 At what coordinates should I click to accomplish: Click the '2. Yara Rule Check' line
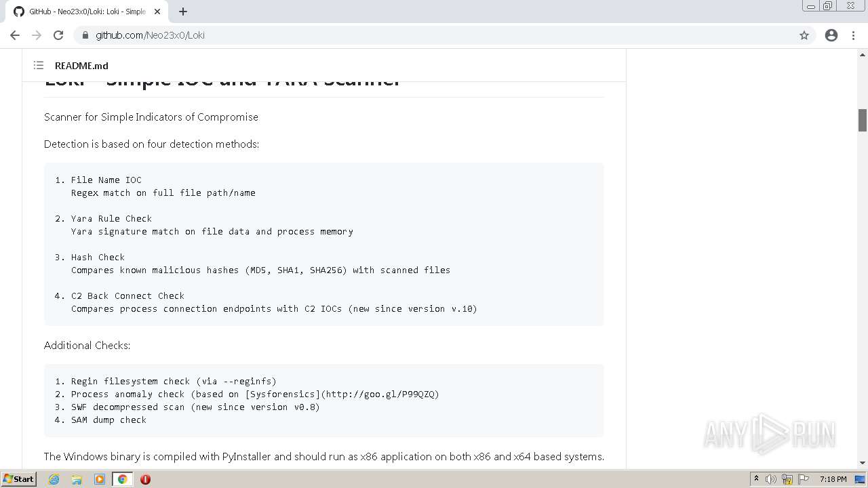tap(104, 218)
